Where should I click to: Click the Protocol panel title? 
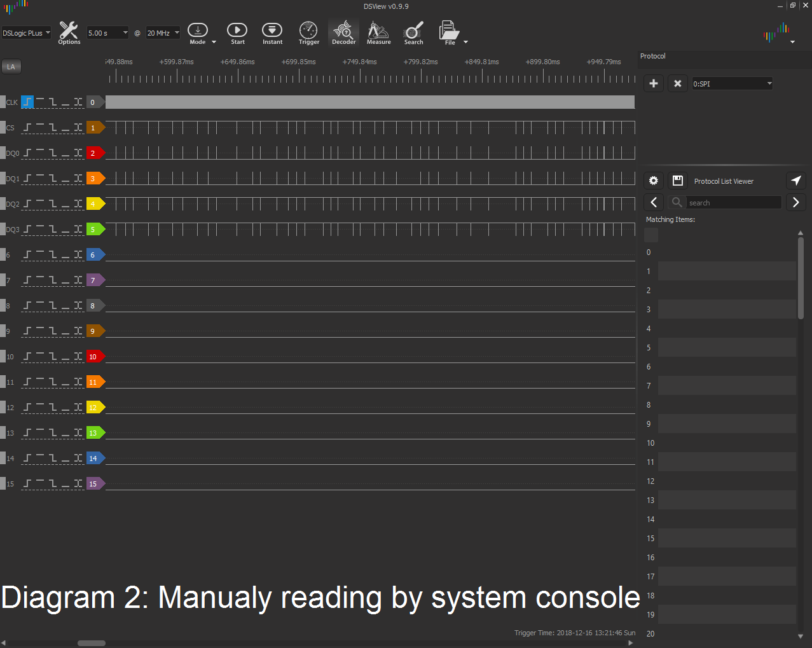coord(652,56)
